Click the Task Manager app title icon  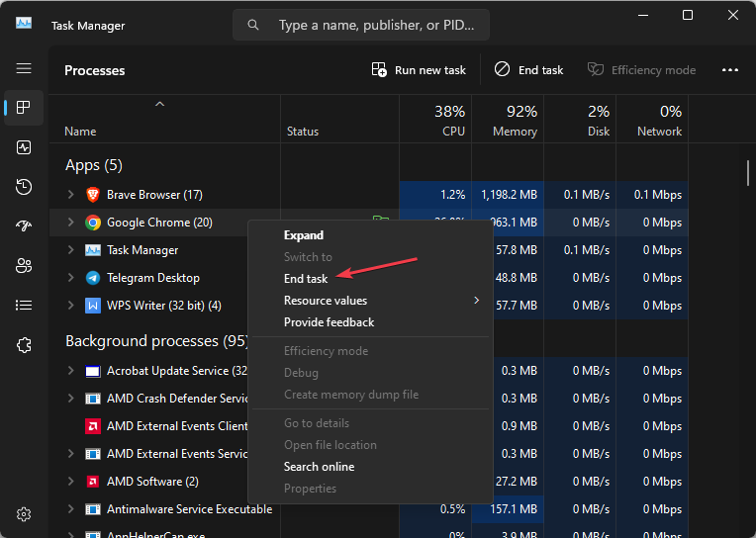pos(24,23)
